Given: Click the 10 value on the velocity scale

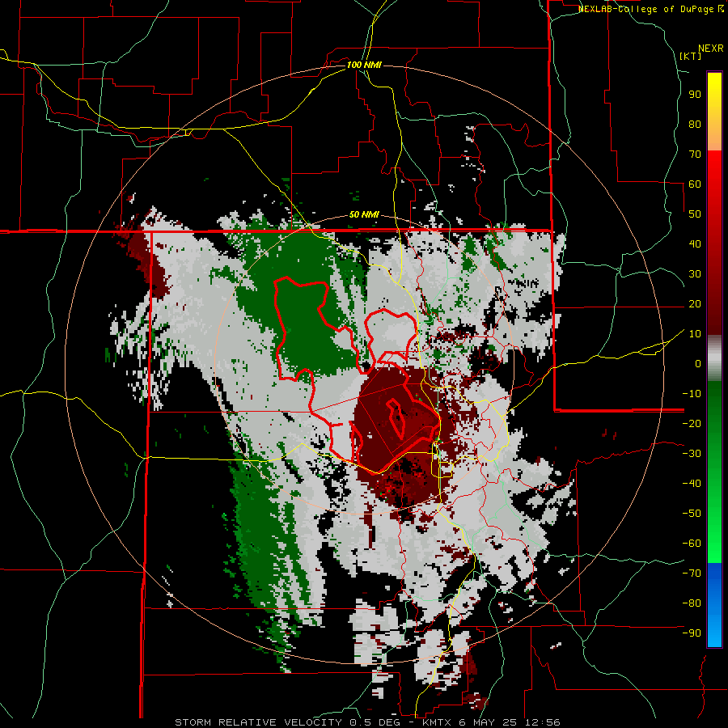Looking at the screenshot, I should [695, 334].
